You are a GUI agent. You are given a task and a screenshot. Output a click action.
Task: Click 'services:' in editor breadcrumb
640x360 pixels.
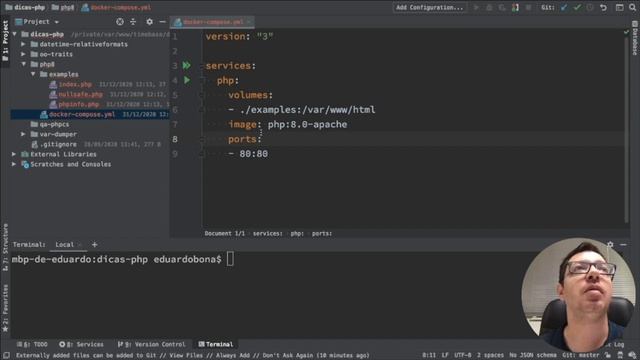(267, 233)
